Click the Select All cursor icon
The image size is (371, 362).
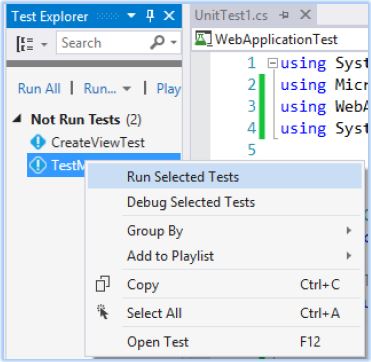[103, 312]
